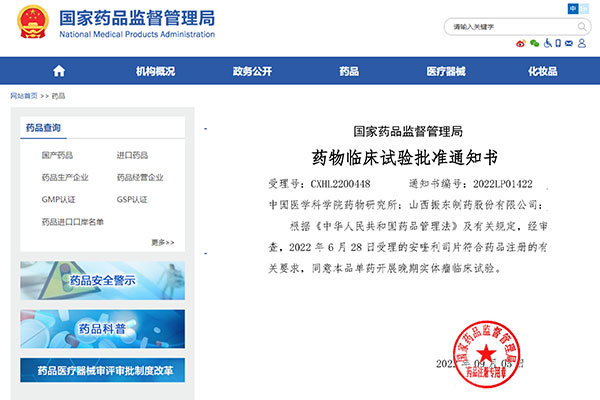Switch language to En (English)
The width and height of the screenshot is (600, 400).
tap(586, 8)
